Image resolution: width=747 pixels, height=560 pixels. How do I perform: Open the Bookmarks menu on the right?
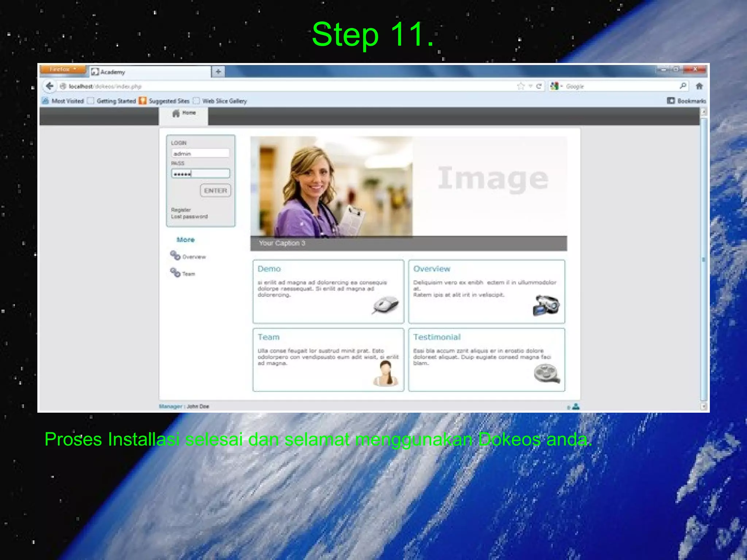pyautogui.click(x=686, y=101)
